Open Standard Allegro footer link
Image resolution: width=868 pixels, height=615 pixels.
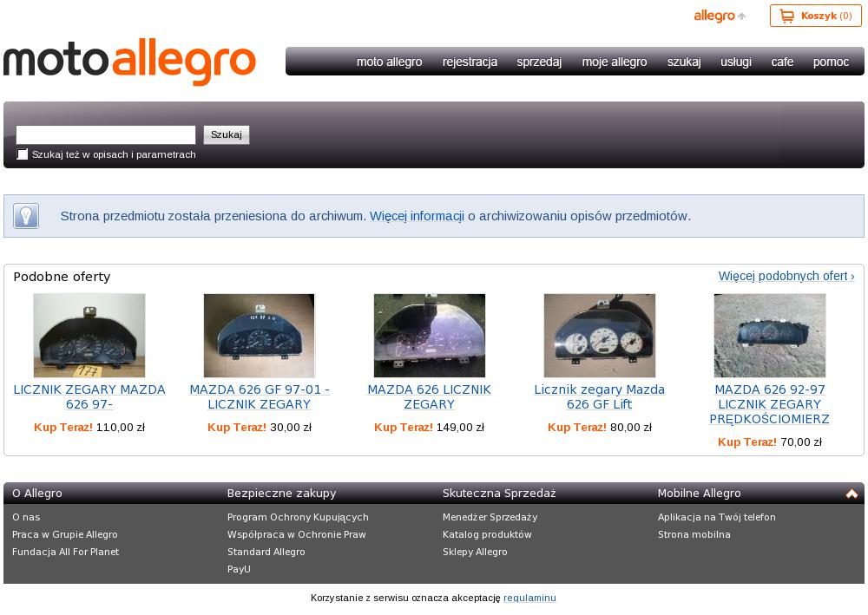tap(266, 552)
